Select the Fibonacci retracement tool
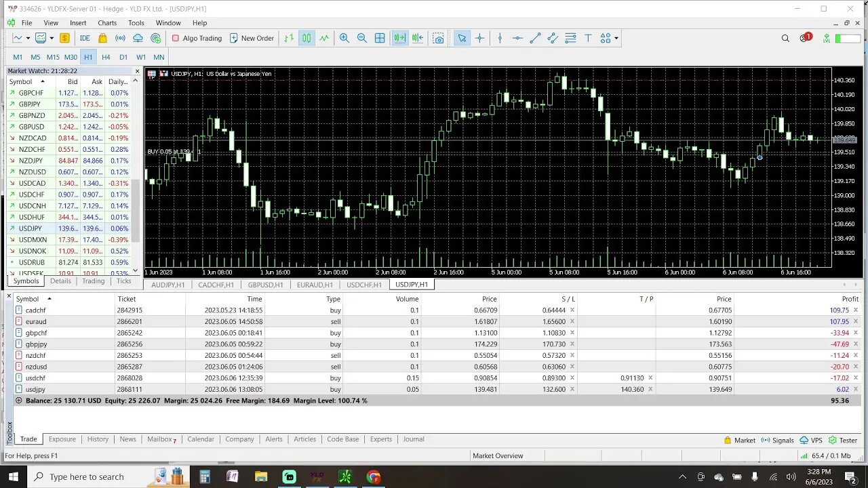Image resolution: width=868 pixels, height=488 pixels. [x=570, y=38]
